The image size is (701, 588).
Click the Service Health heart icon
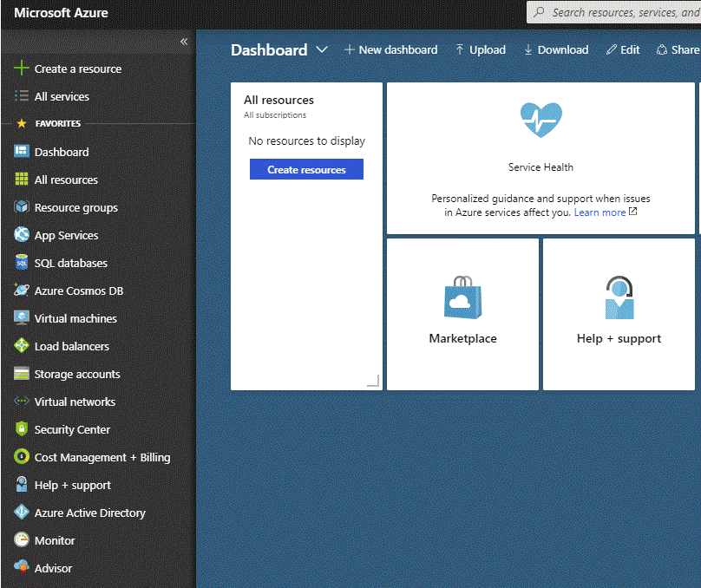pyautogui.click(x=541, y=120)
